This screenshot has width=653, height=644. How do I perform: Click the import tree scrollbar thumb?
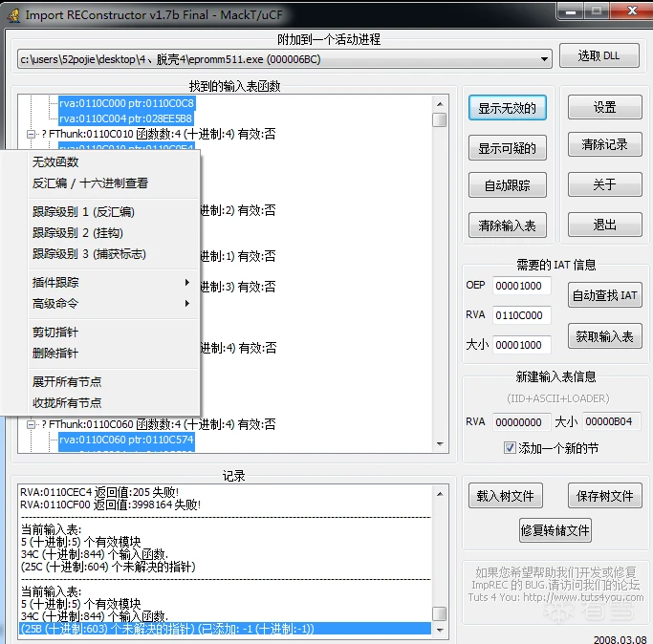pos(440,119)
